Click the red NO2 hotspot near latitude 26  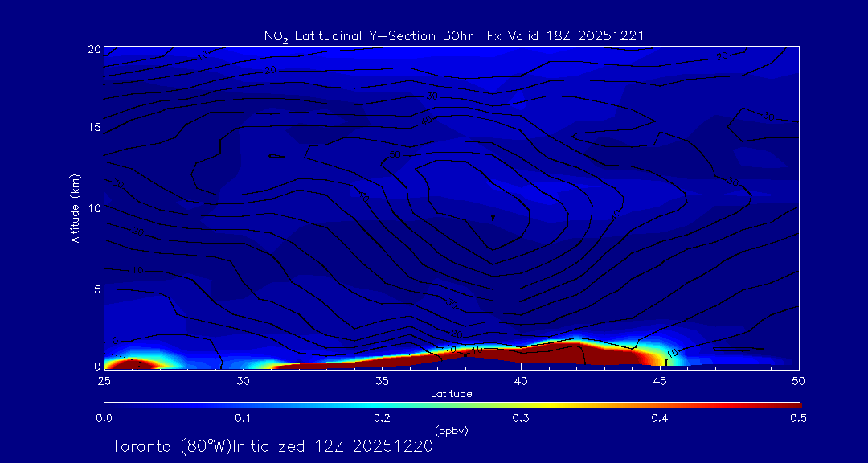pyautogui.click(x=133, y=364)
